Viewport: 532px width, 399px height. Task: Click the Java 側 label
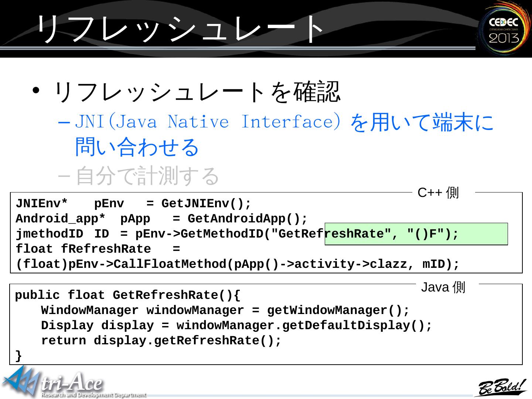[443, 287]
